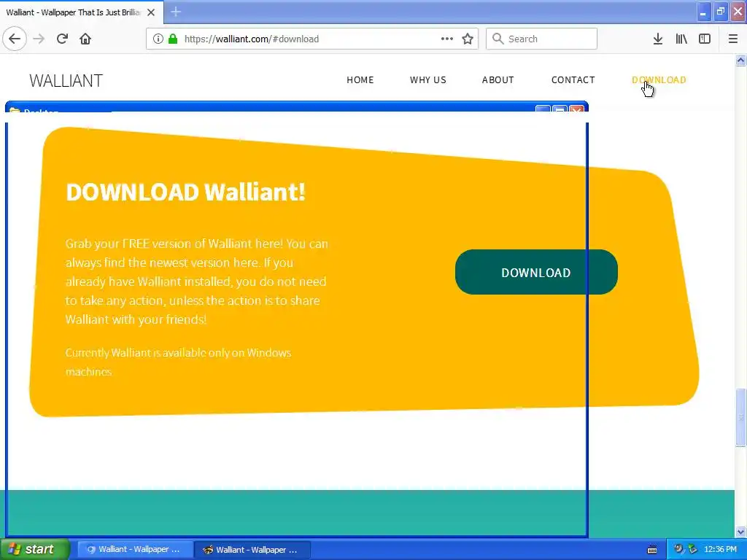Click the page scrollbar down arrow

coord(740,532)
